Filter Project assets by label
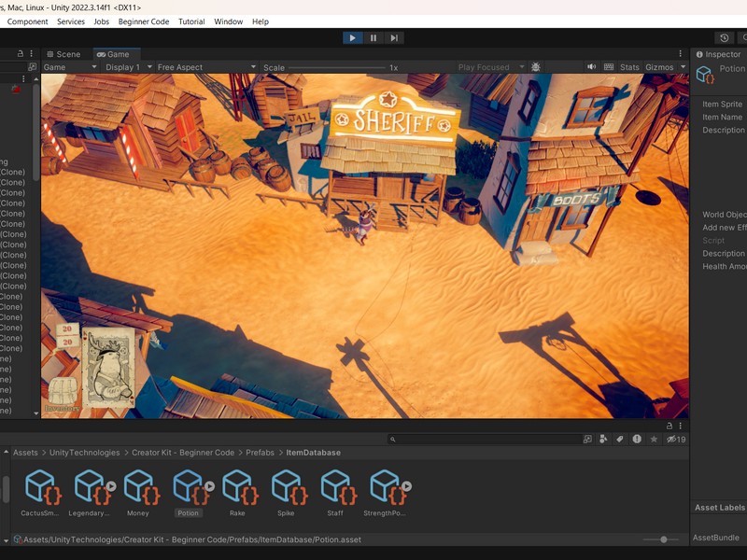Screen dimensions: 747x560 click(x=620, y=439)
